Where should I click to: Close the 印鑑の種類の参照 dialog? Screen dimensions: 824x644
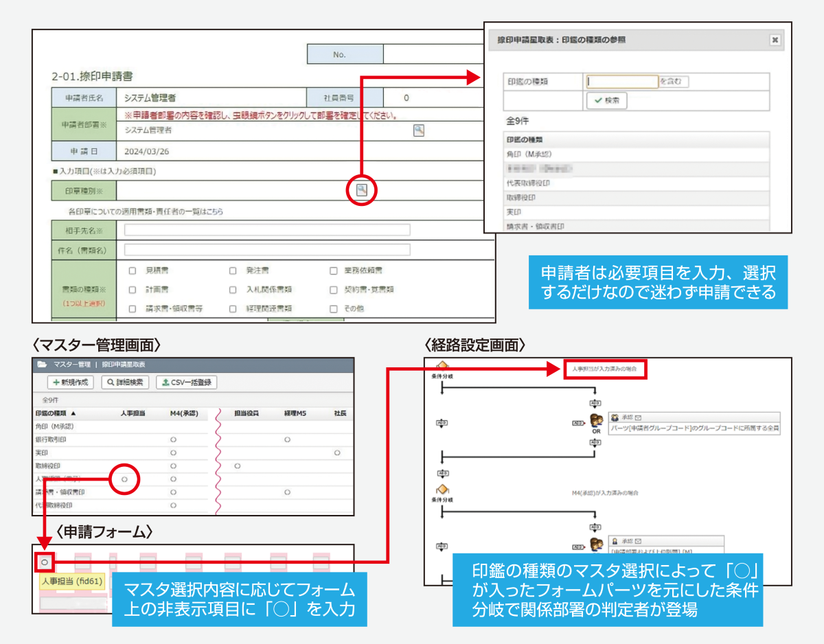775,41
